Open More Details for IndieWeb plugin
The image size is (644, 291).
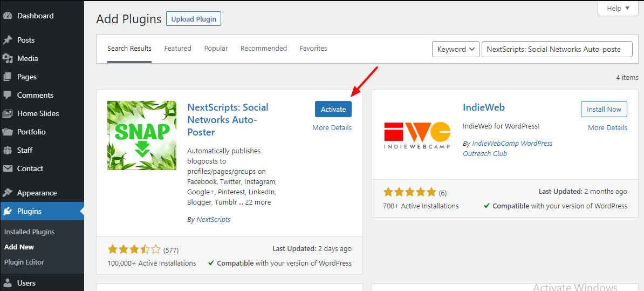click(607, 128)
